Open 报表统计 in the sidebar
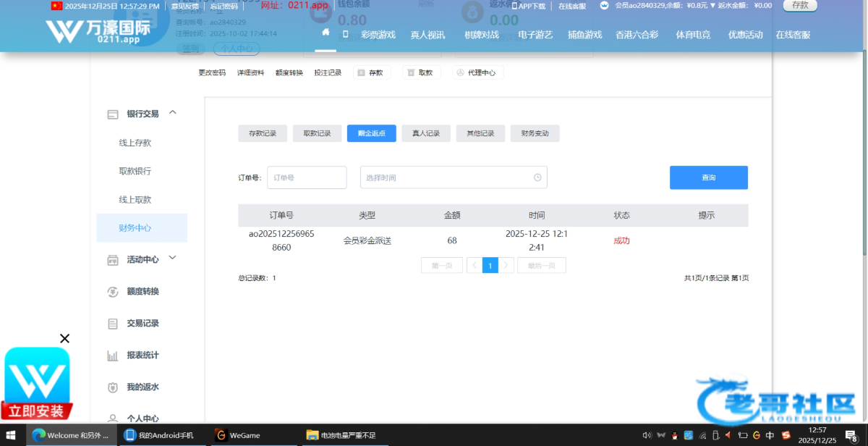 coord(142,355)
